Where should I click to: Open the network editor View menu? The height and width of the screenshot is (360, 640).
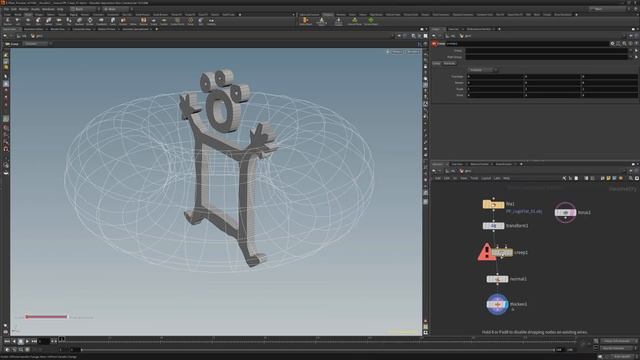(464, 178)
